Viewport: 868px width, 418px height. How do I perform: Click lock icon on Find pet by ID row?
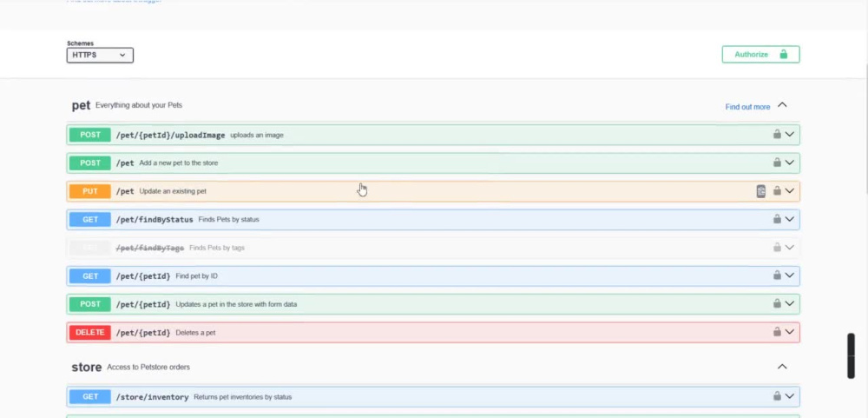pos(777,275)
